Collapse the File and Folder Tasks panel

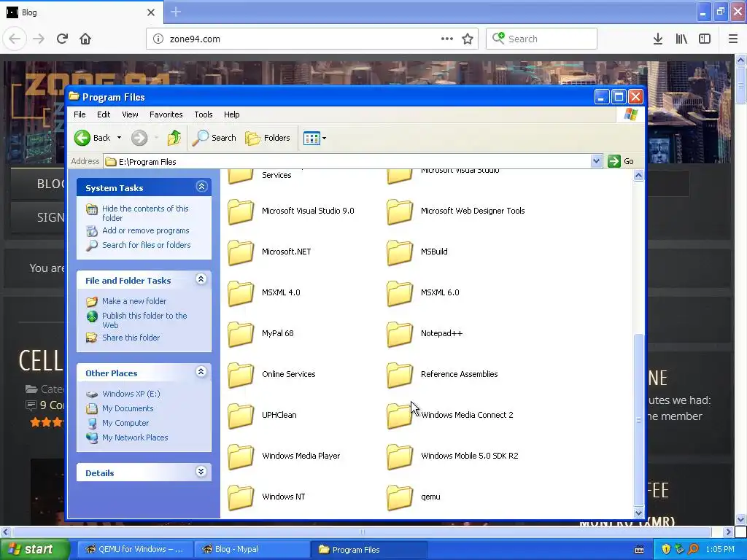pos(201,279)
